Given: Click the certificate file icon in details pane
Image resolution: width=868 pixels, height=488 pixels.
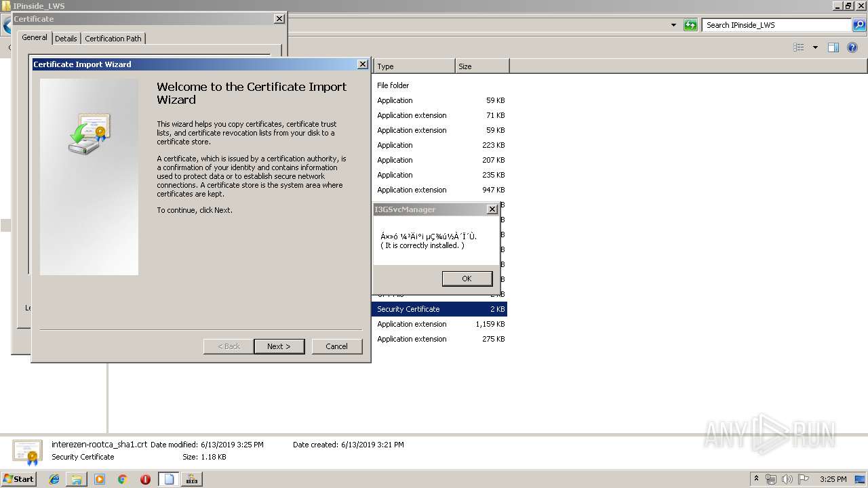Looking at the screenshot, I should pos(27,451).
